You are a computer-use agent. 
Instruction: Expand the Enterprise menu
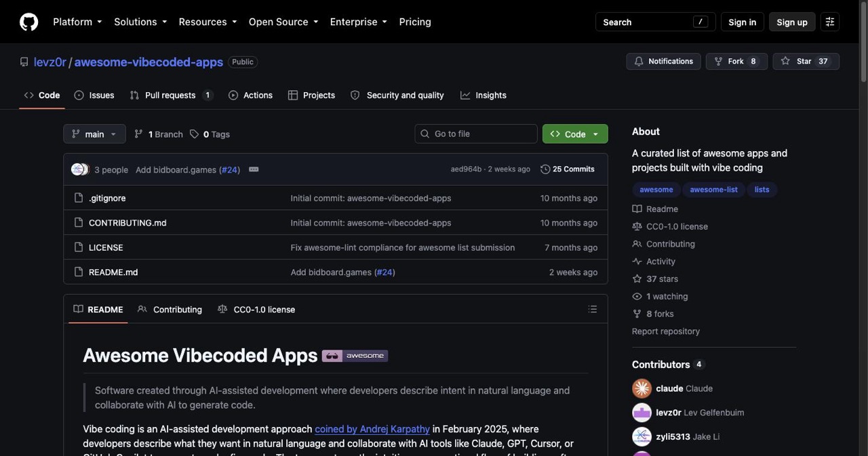click(x=359, y=22)
